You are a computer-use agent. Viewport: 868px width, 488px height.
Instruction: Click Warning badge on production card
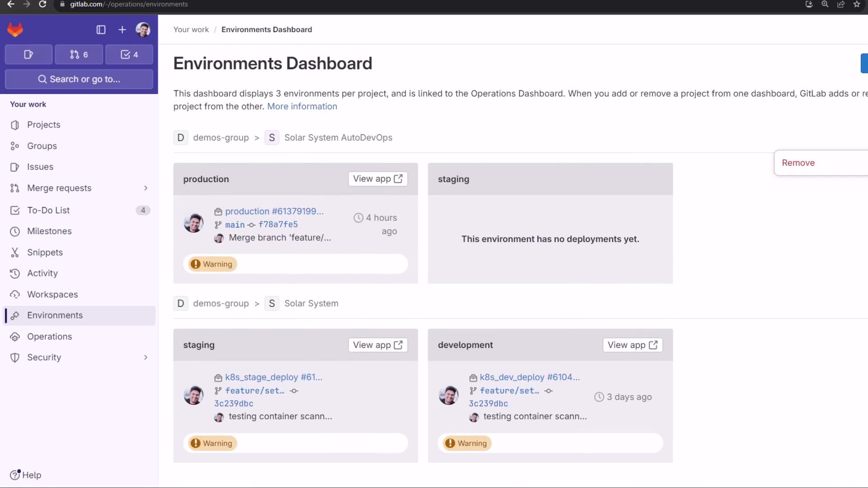(x=212, y=264)
